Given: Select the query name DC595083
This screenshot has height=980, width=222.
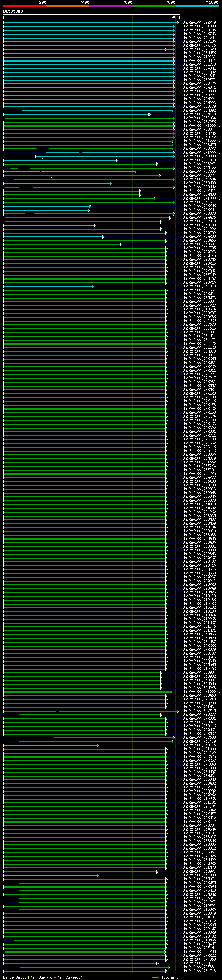Looking at the screenshot, I should [13, 11].
